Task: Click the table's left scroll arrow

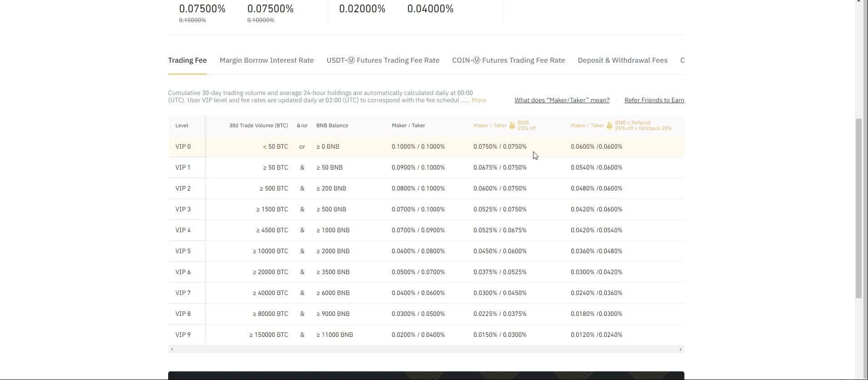Action: click(172, 349)
